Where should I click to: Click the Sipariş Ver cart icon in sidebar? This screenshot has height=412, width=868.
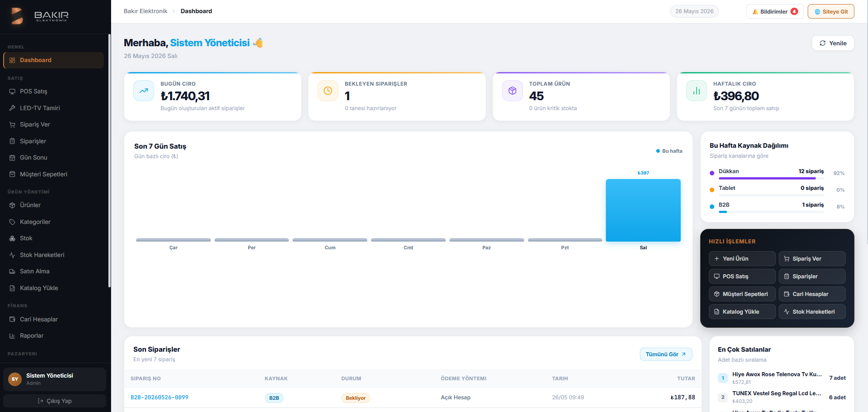pyautogui.click(x=12, y=125)
